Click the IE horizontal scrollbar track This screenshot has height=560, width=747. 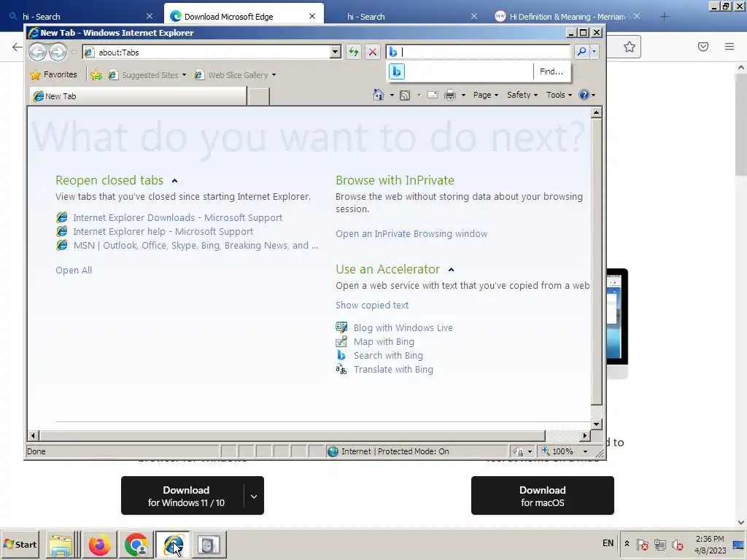click(562, 435)
